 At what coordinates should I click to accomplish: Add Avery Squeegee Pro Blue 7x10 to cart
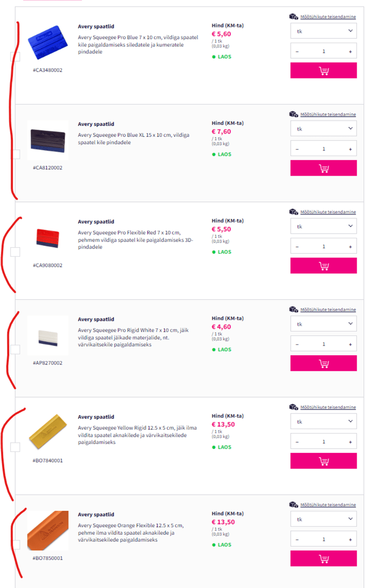tap(323, 71)
